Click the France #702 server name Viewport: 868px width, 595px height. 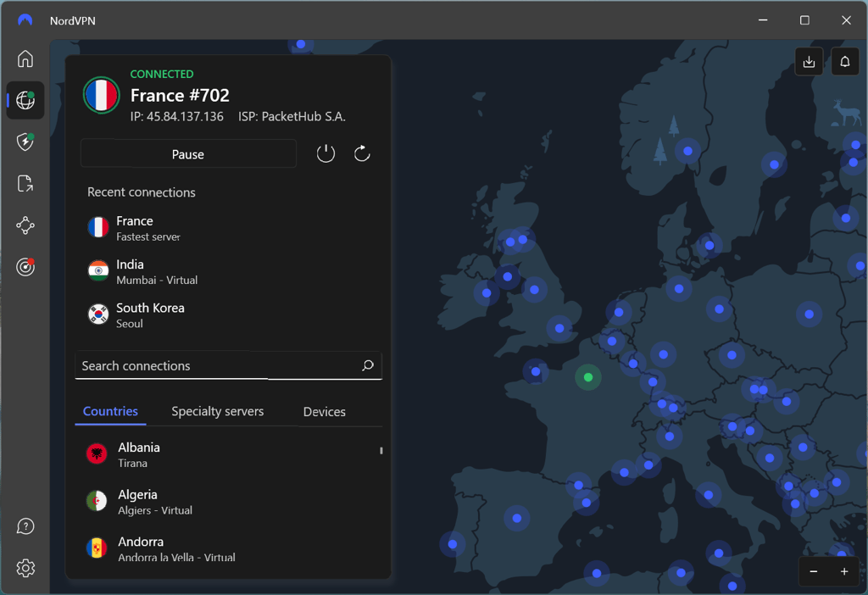tap(180, 95)
